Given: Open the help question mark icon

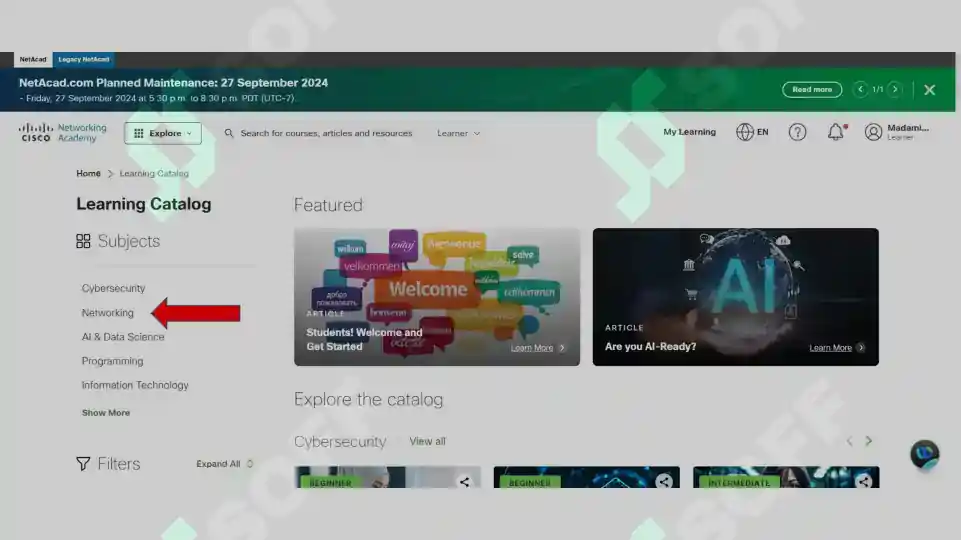Looking at the screenshot, I should point(797,132).
